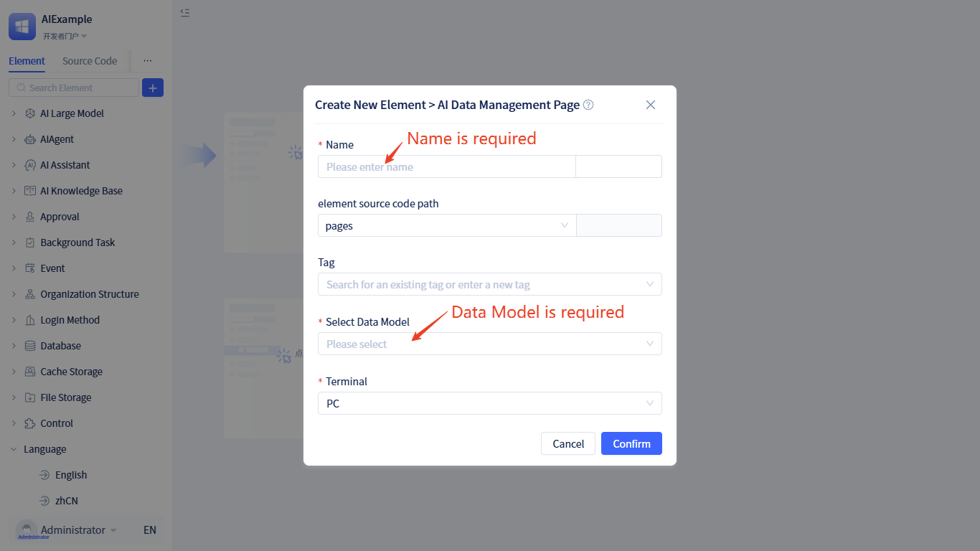
Task: Focus the Search Element box
Action: (x=74, y=88)
